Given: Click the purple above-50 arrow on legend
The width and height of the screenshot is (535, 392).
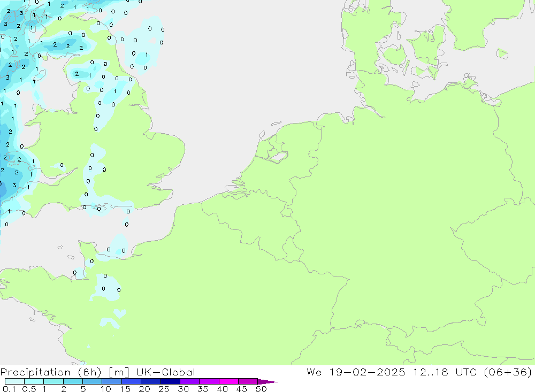Looking at the screenshot, I should [267, 382].
